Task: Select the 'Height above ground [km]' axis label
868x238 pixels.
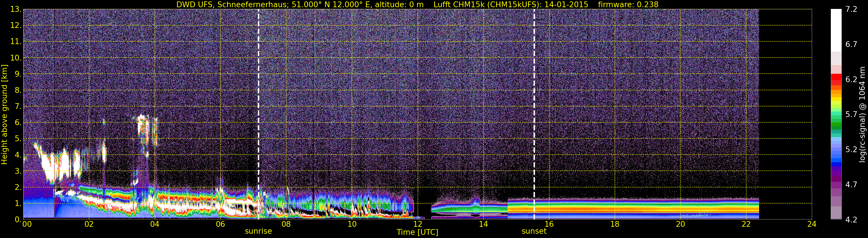Action: pyautogui.click(x=4, y=115)
